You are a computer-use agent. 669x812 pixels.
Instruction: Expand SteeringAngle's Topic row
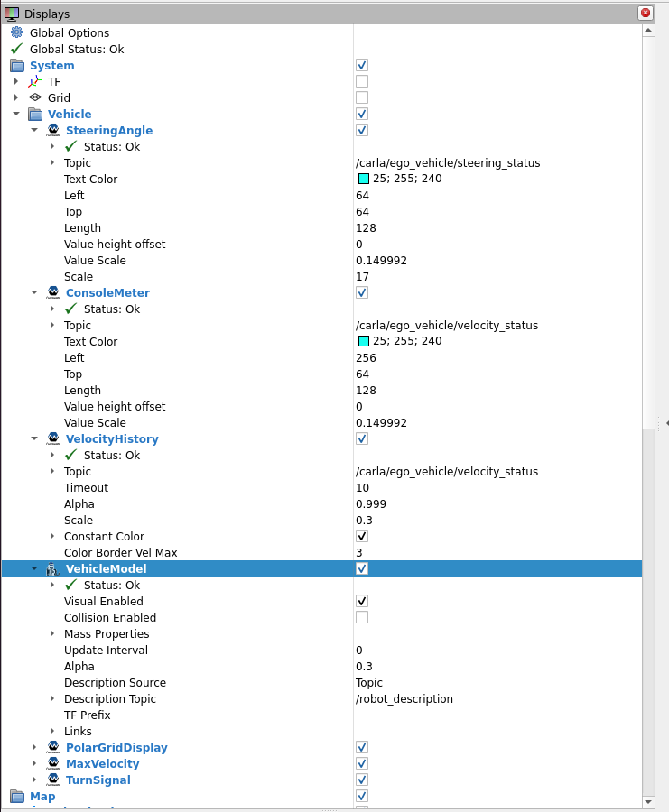coord(51,162)
